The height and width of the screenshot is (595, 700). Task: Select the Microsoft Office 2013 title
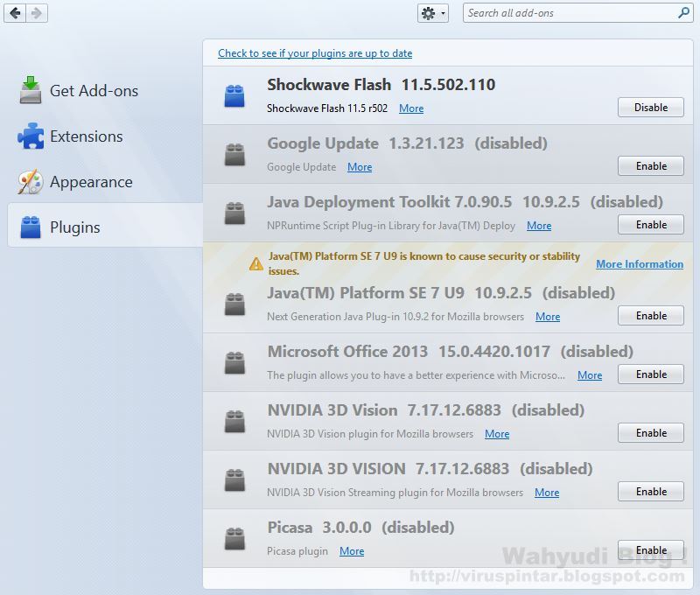click(347, 351)
